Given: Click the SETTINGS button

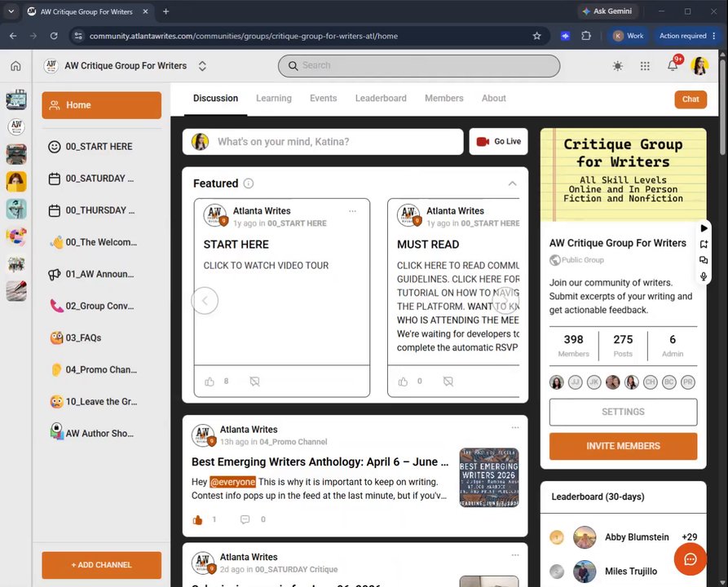Looking at the screenshot, I should (x=623, y=412).
